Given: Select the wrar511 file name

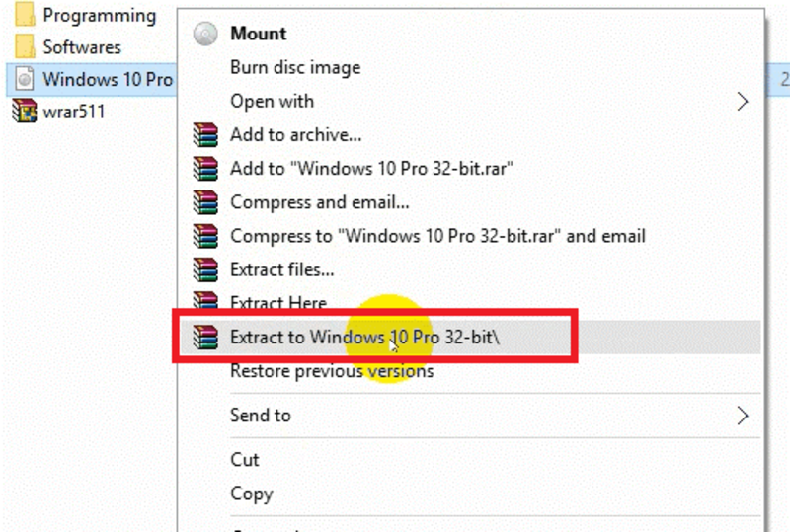Looking at the screenshot, I should point(73,112).
